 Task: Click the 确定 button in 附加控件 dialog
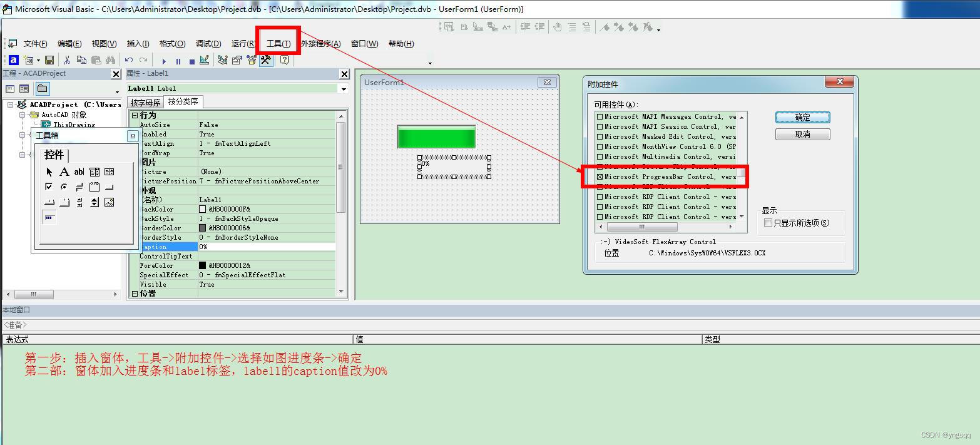[x=802, y=117]
